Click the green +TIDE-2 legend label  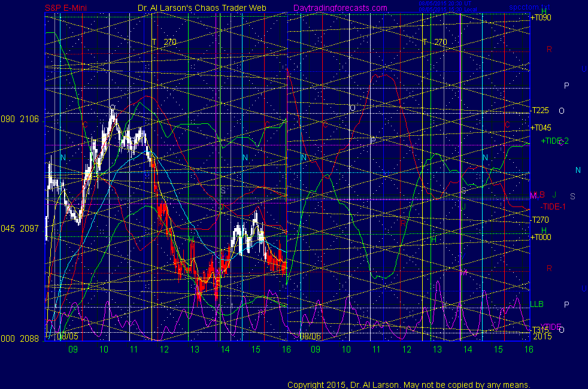(554, 141)
